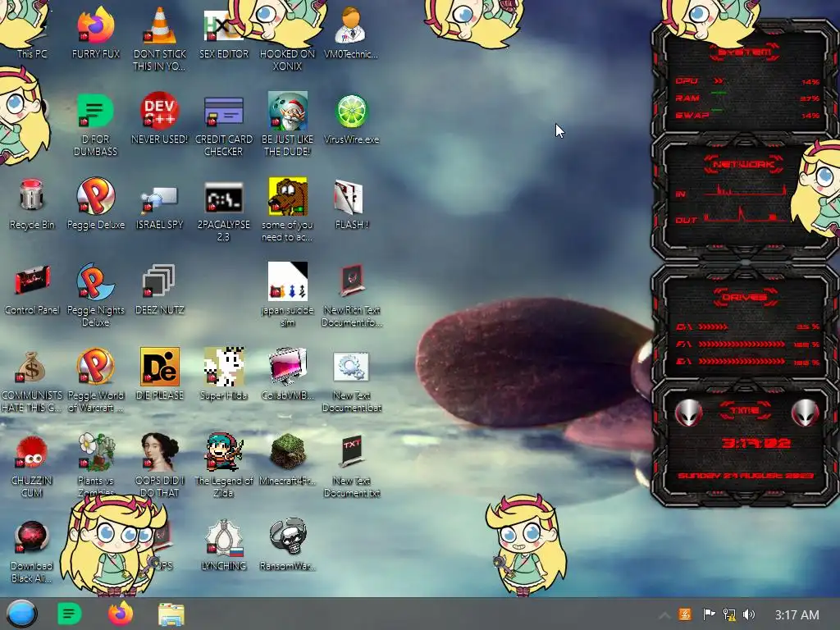Open New Rich Text Document file
840x630 pixels.
[x=351, y=281]
